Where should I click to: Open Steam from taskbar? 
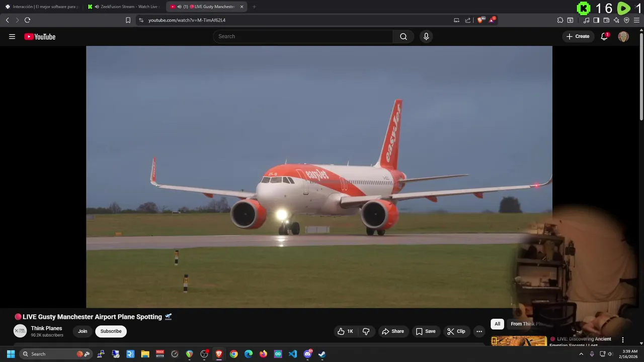(322, 354)
